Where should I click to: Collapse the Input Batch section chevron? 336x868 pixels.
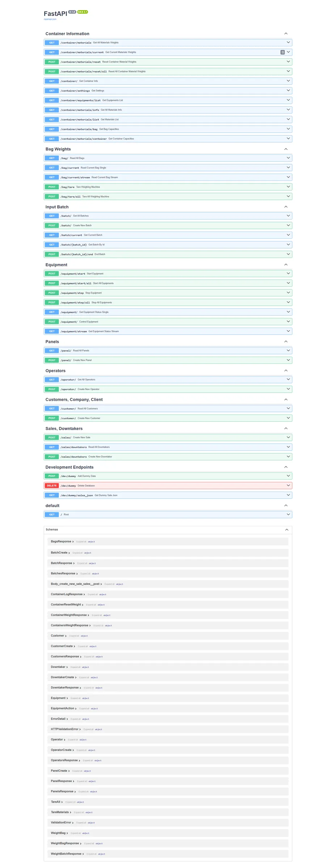point(286,207)
